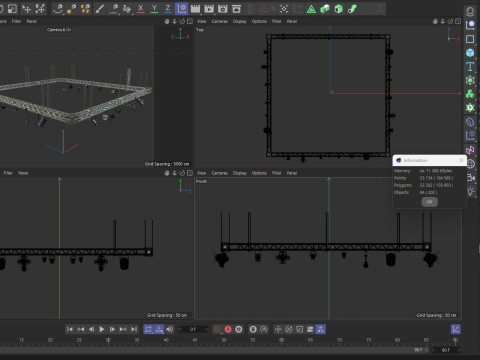Open Options menu in Top viewport
This screenshot has width=480, height=360.
(259, 21)
